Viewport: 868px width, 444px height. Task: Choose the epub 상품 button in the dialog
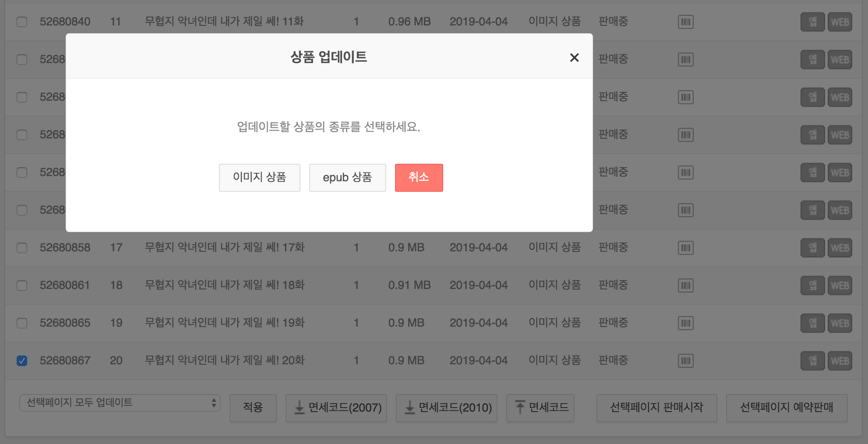pyautogui.click(x=347, y=177)
